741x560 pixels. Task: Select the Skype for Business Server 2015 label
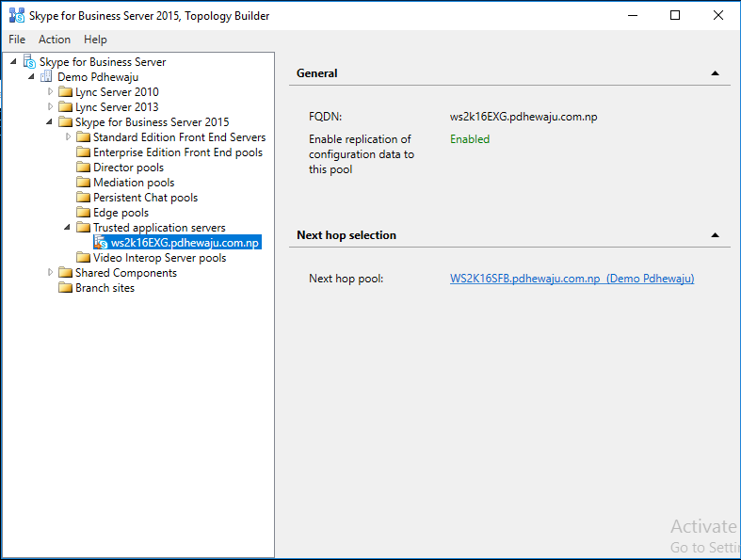[153, 122]
